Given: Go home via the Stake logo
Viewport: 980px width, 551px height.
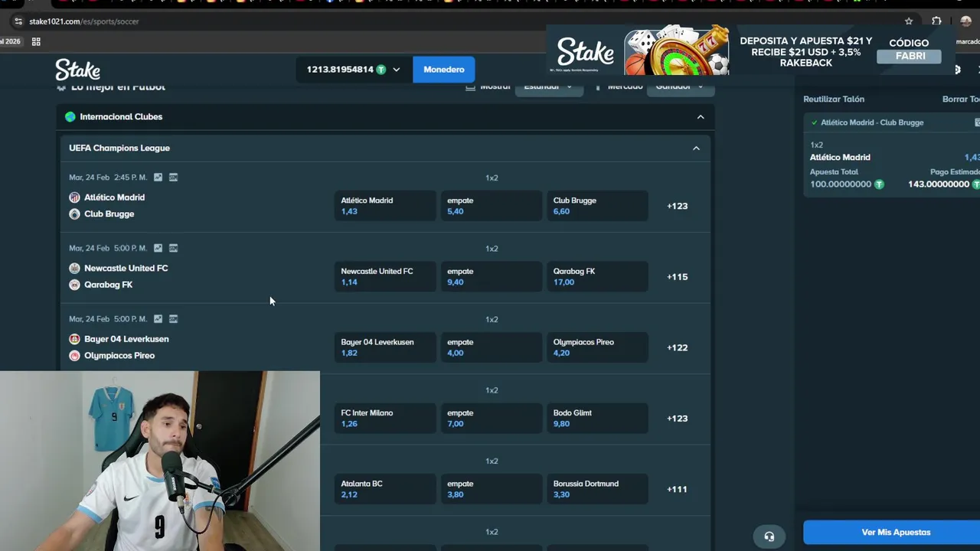Looking at the screenshot, I should [x=77, y=70].
